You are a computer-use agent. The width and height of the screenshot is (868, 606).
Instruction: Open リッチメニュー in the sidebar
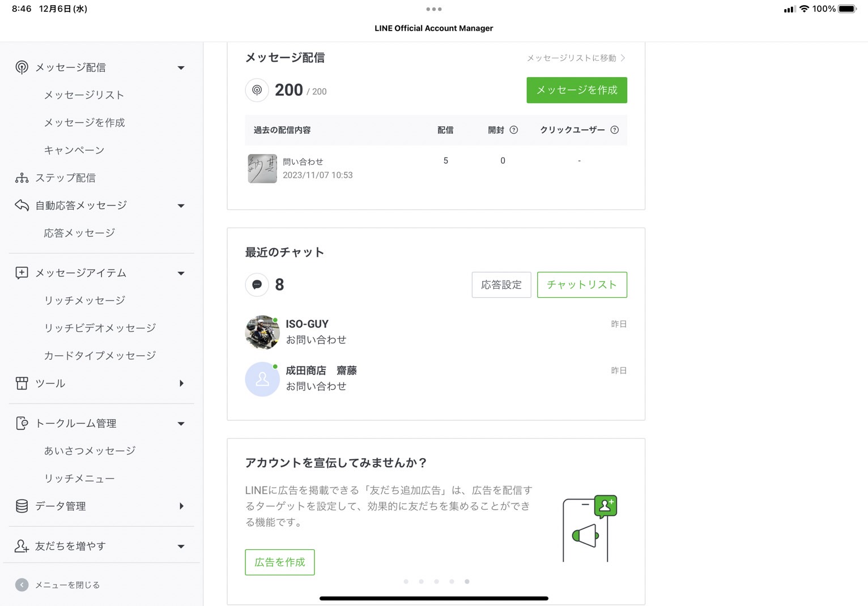pos(79,479)
